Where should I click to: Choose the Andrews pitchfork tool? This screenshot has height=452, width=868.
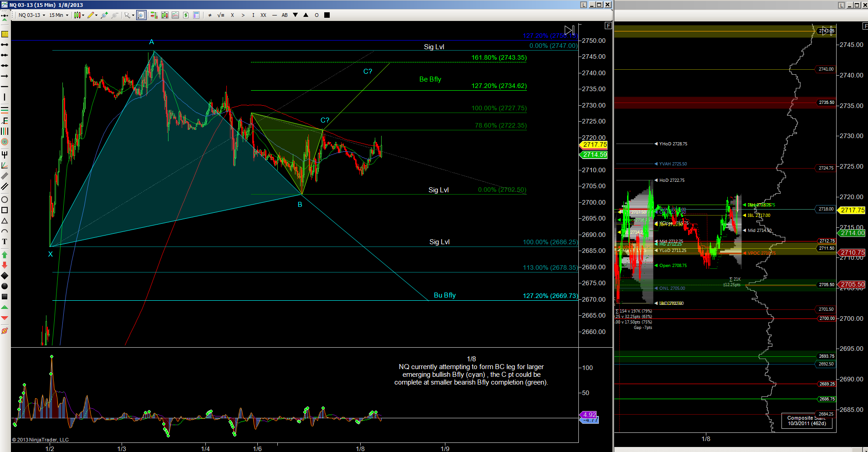point(5,154)
